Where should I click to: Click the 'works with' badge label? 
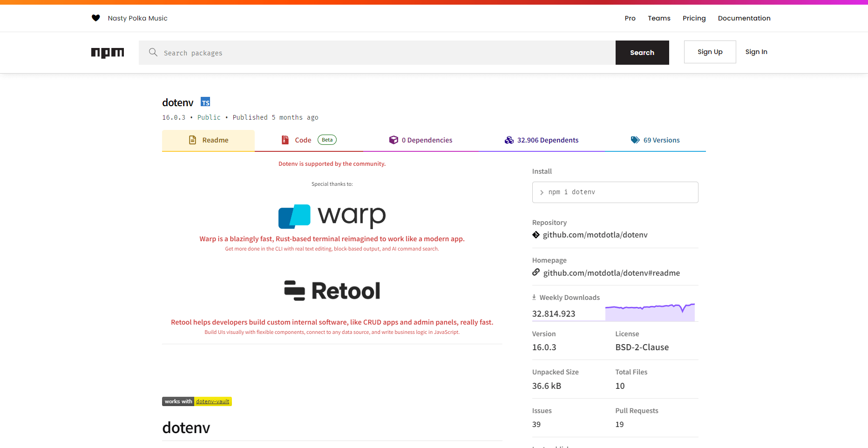178,401
